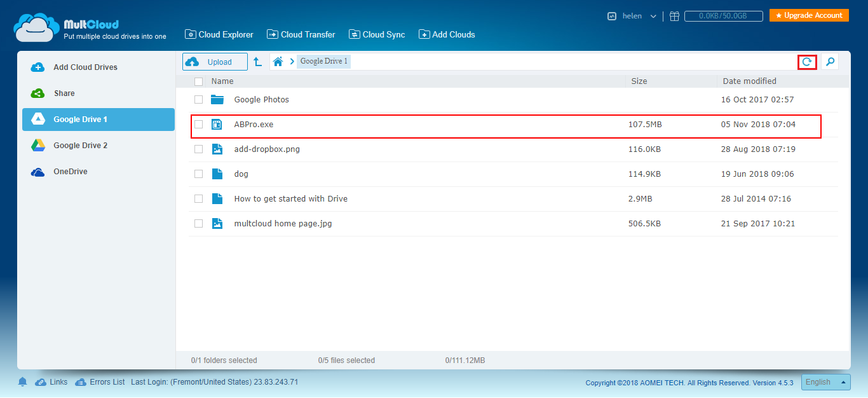Click the gift box icon in the header
Image resolution: width=868 pixels, height=398 pixels.
(x=675, y=16)
